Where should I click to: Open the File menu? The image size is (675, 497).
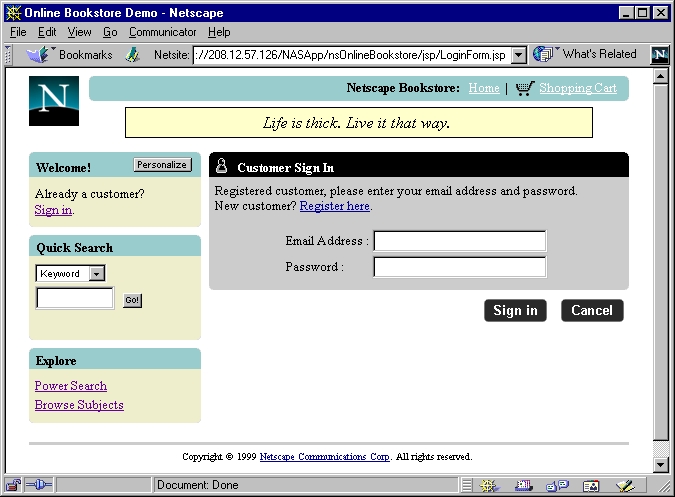tap(18, 32)
